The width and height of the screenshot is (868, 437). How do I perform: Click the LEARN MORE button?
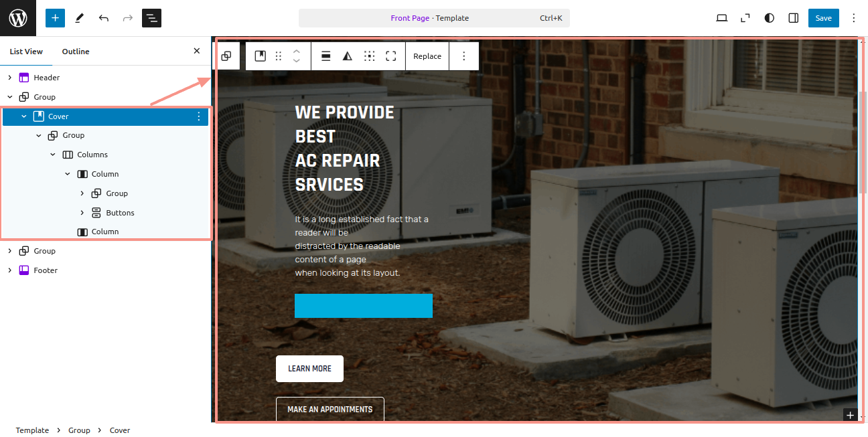[309, 369]
